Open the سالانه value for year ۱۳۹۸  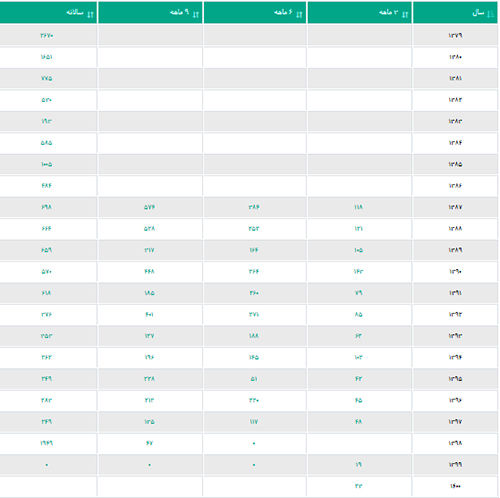point(47,443)
